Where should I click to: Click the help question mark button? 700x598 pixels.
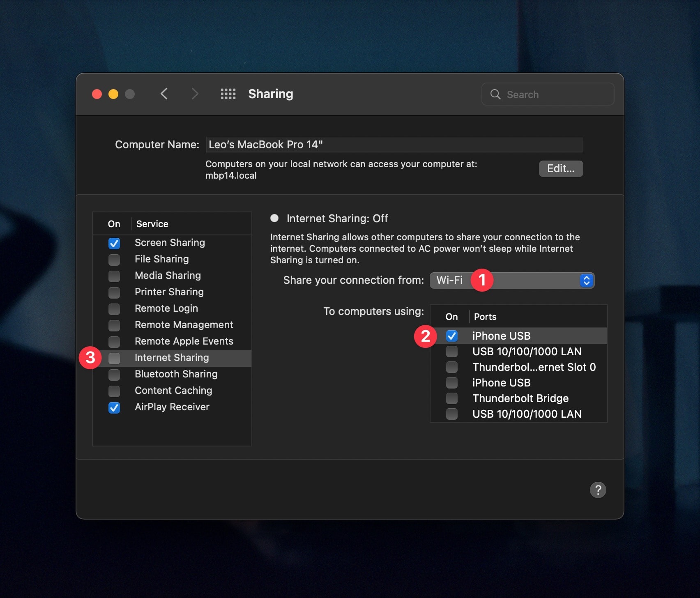[598, 490]
